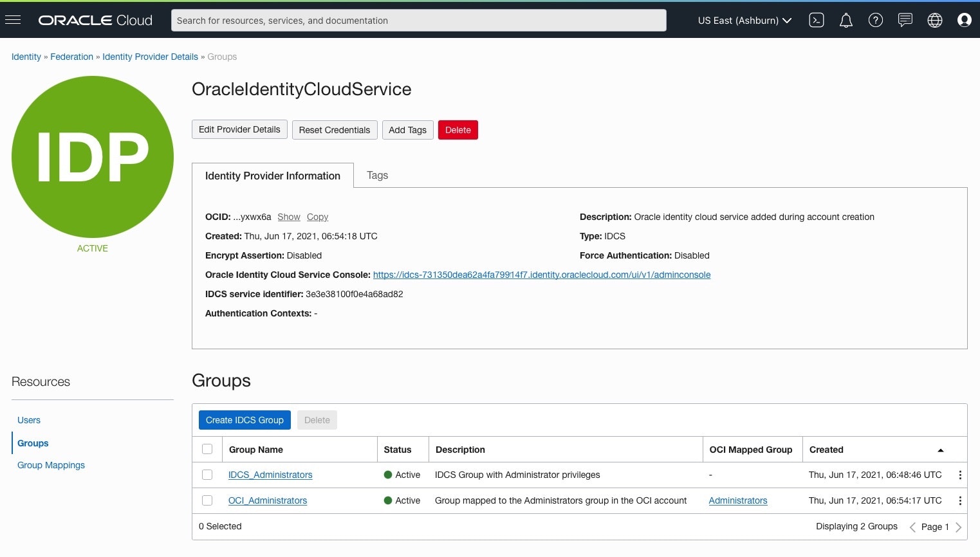Go to next page arrow
The width and height of the screenshot is (980, 557).
[x=958, y=527]
